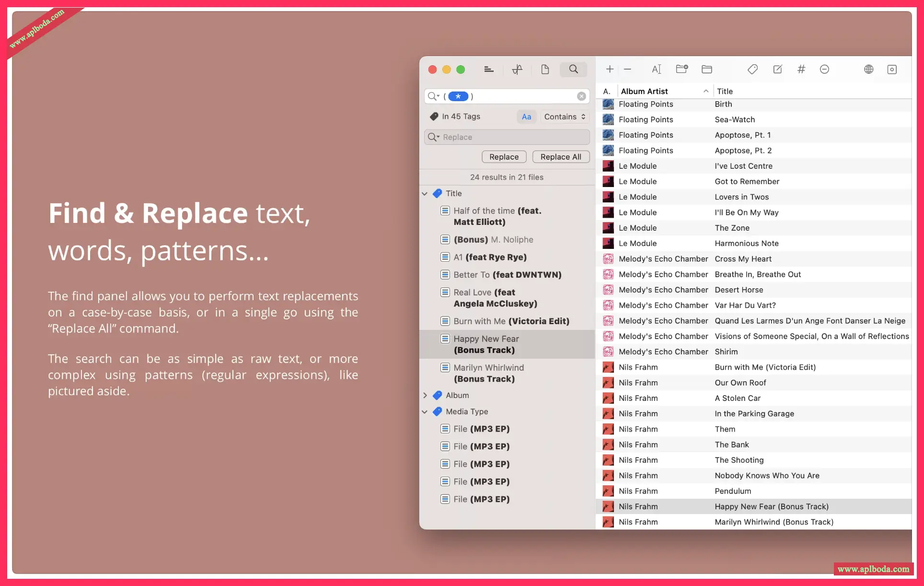Viewport: 924px width, 586px height.
Task: Click the Title column header
Action: [x=725, y=91]
